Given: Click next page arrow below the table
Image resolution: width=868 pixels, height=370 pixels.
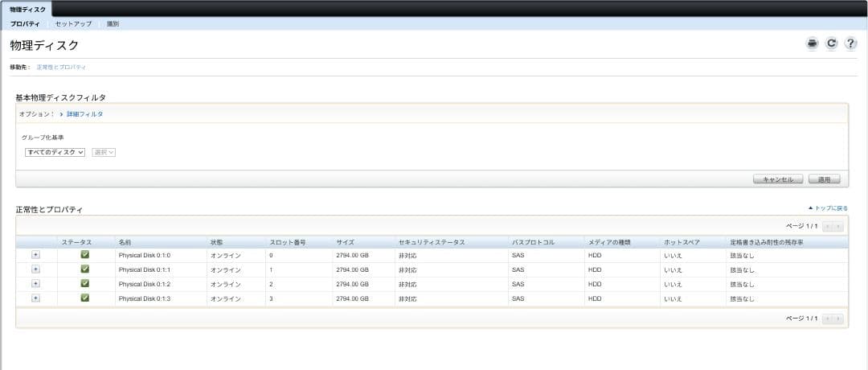Looking at the screenshot, I should (838, 319).
